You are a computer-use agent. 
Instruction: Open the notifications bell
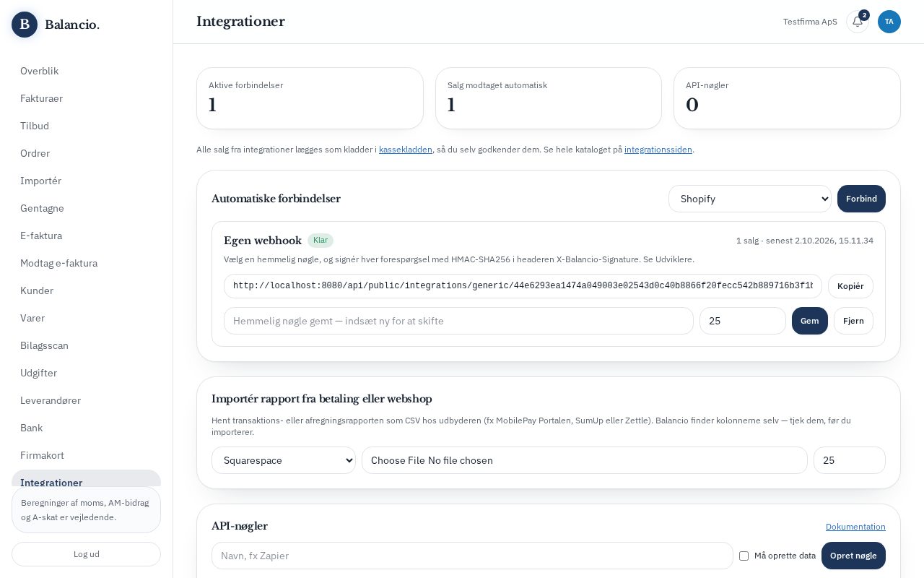coord(858,22)
